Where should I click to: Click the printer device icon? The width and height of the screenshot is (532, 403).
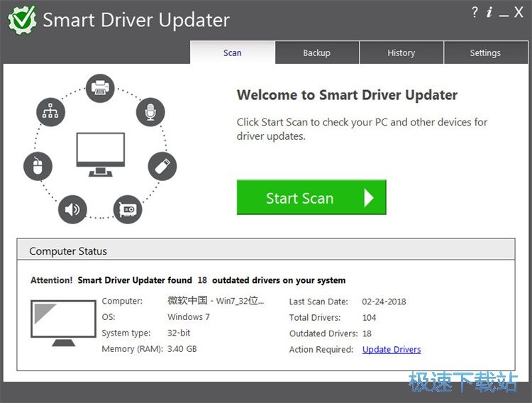pyautogui.click(x=100, y=89)
